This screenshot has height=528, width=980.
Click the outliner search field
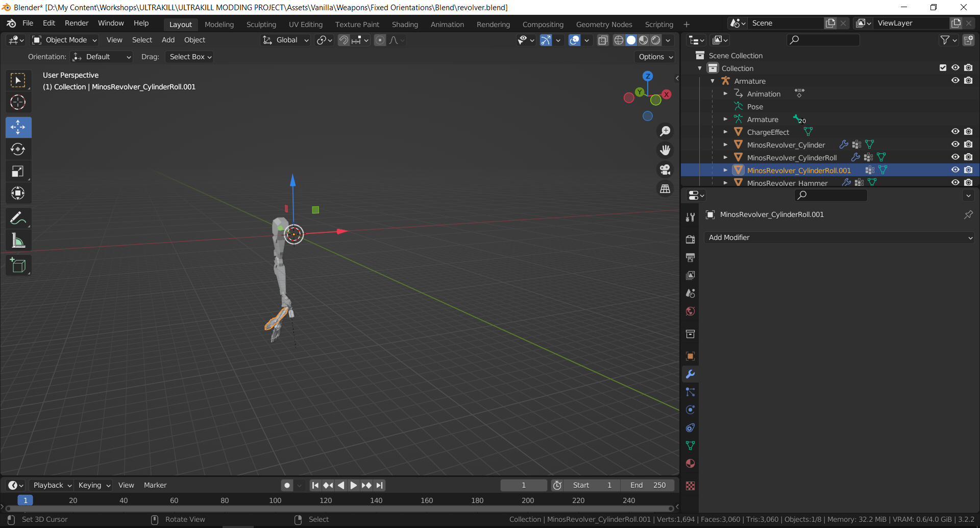click(823, 40)
